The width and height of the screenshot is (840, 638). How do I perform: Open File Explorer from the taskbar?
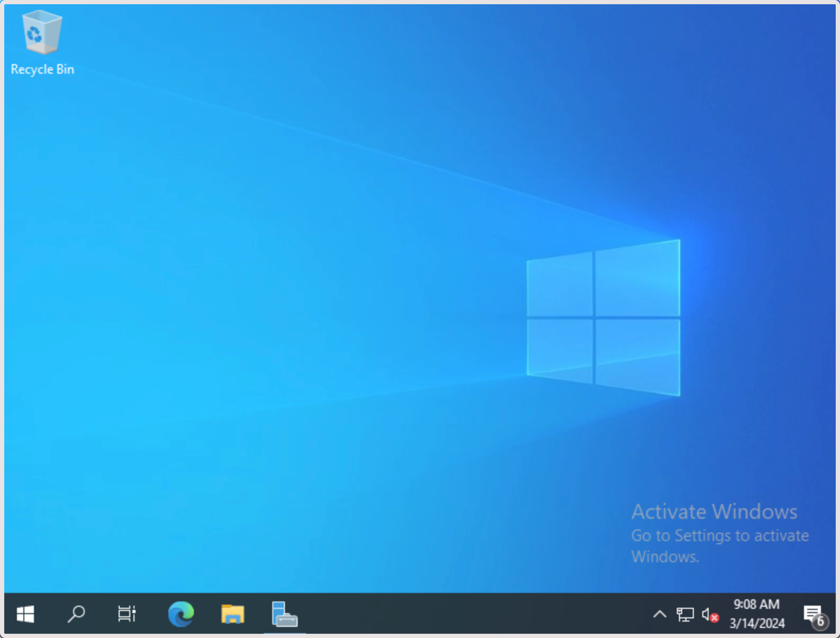coord(233,614)
